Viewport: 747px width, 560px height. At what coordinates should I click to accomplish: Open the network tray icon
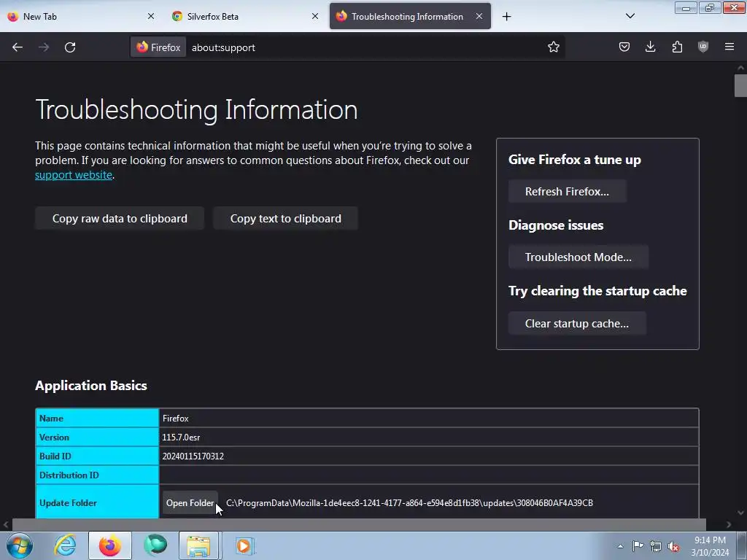tap(656, 546)
